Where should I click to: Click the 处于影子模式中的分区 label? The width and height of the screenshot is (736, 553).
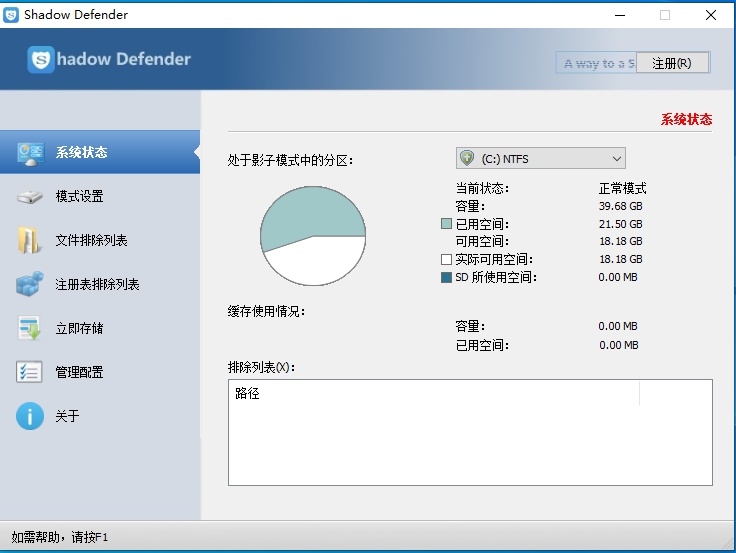(x=290, y=161)
